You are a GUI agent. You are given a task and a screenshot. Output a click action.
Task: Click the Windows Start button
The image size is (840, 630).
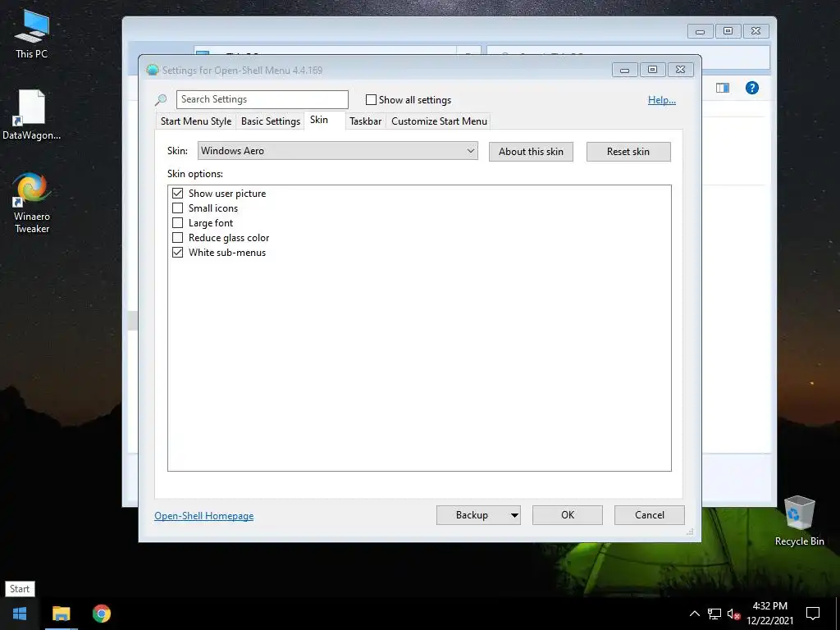tap(20, 614)
